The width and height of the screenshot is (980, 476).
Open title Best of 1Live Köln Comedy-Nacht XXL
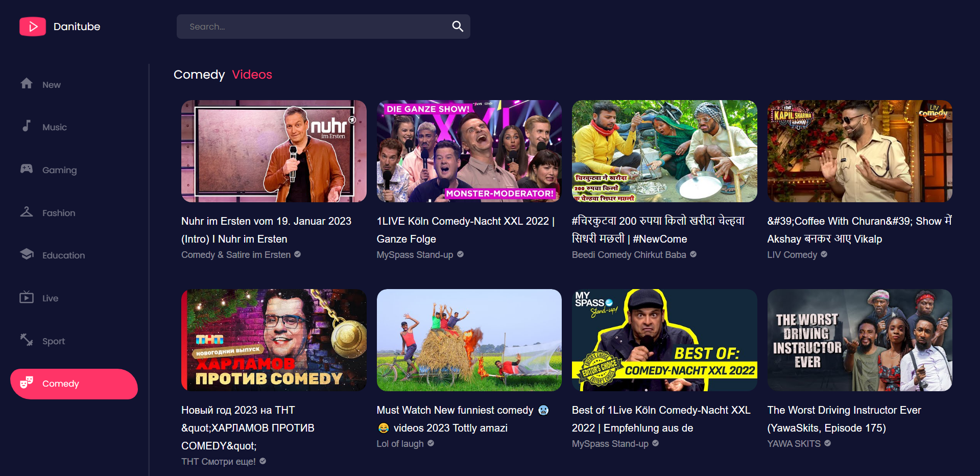[x=661, y=419]
